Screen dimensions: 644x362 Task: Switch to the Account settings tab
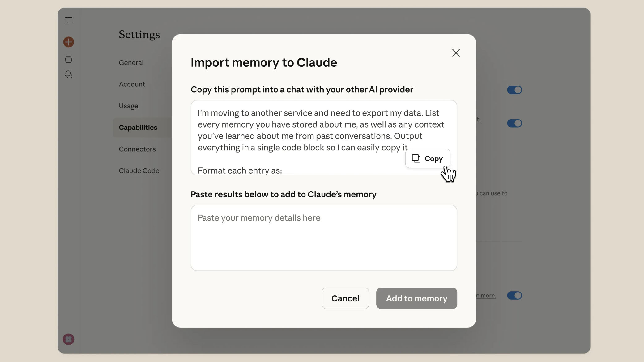(131, 84)
